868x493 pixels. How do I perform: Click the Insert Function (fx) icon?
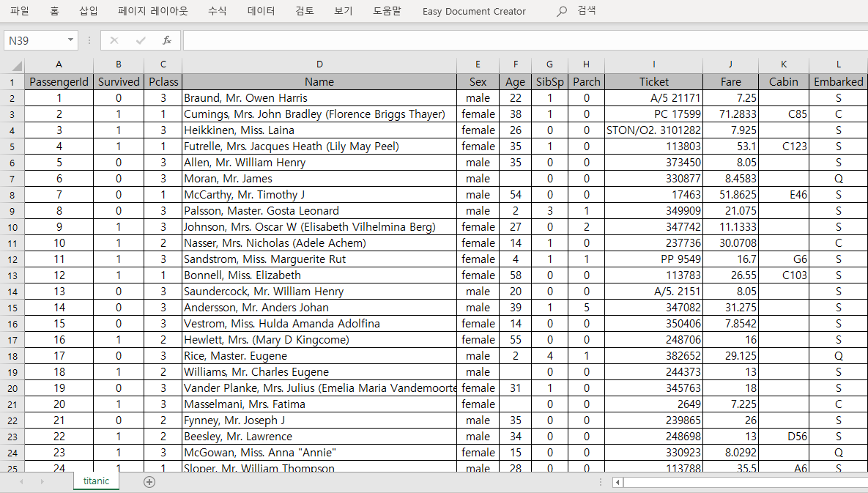(167, 40)
